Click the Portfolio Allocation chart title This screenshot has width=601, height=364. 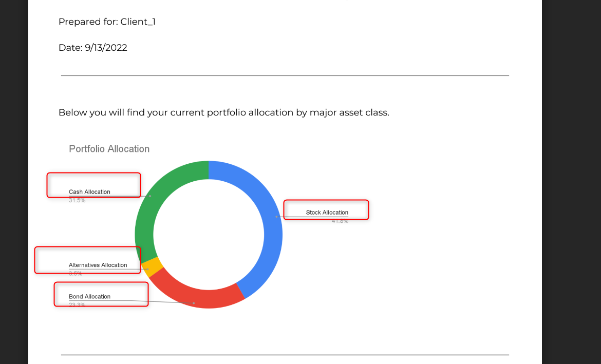(x=109, y=149)
